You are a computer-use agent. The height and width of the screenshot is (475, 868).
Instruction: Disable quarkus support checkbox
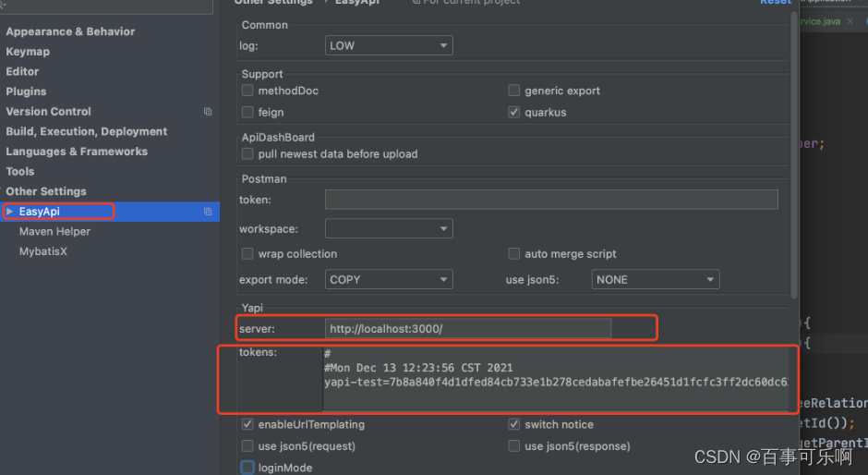[x=513, y=112]
